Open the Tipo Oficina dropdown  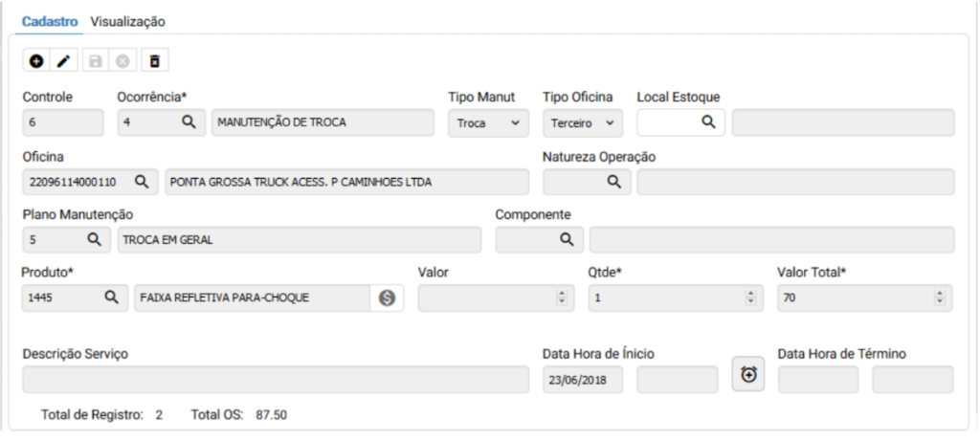pos(581,123)
